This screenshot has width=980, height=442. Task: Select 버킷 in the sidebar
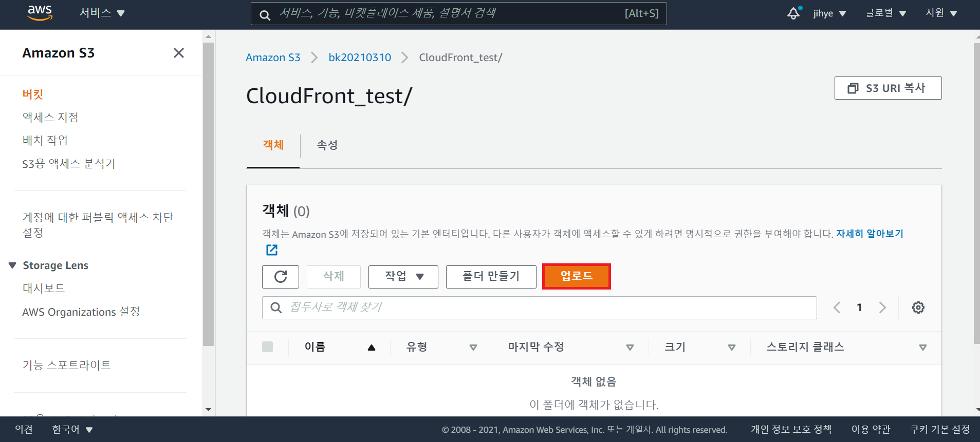[33, 94]
